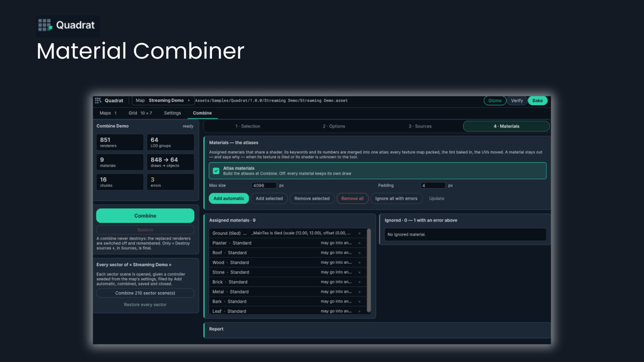Click the large green Combine button
Viewport: 644px width, 362px height.
coord(145,216)
